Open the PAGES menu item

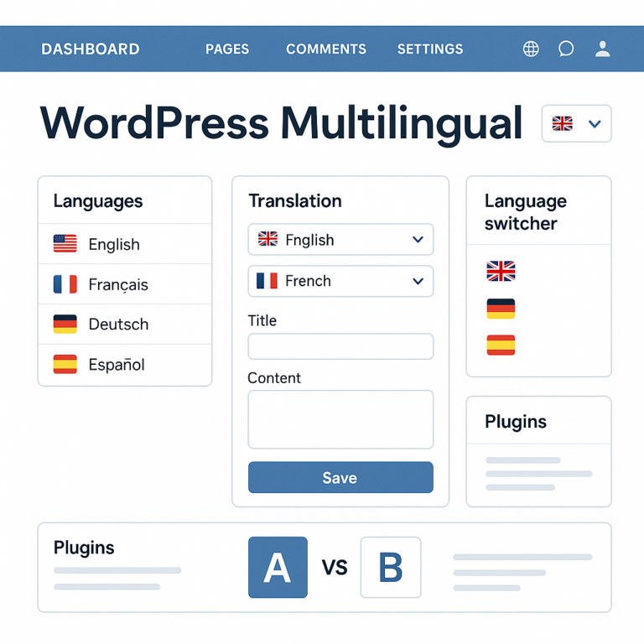[227, 49]
